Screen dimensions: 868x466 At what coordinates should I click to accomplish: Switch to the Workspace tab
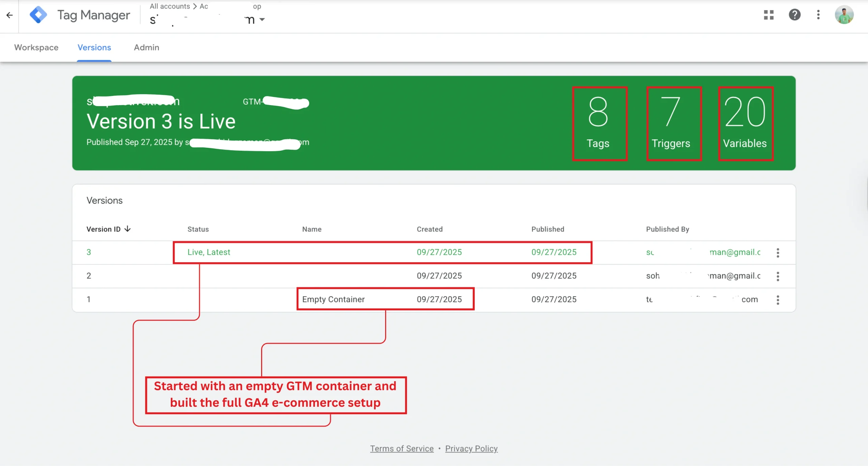tap(36, 47)
